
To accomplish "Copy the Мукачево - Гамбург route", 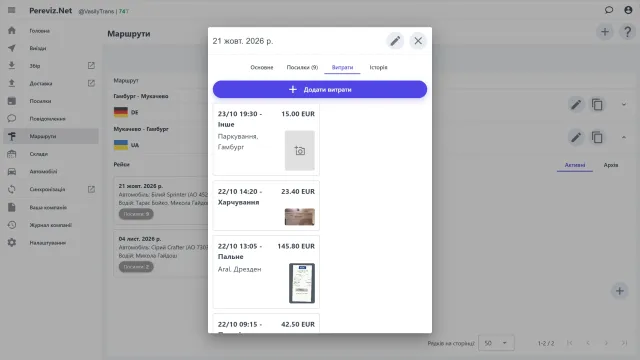I will click(597, 138).
